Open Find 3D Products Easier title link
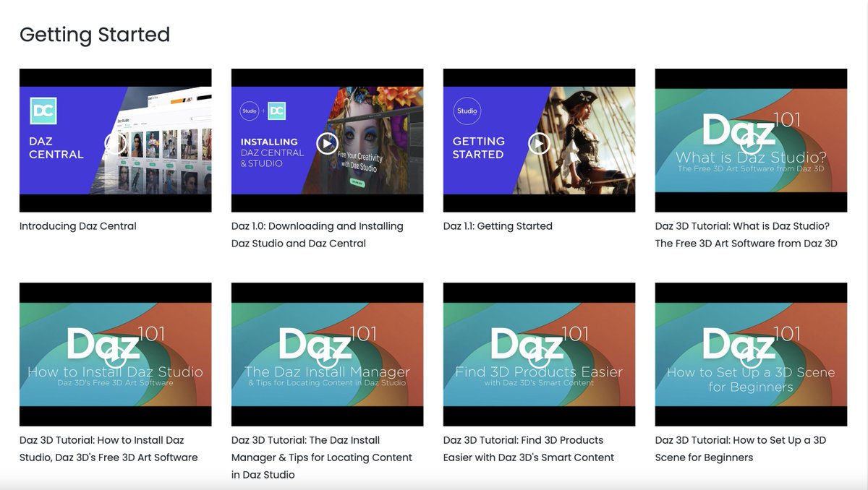 tap(529, 449)
